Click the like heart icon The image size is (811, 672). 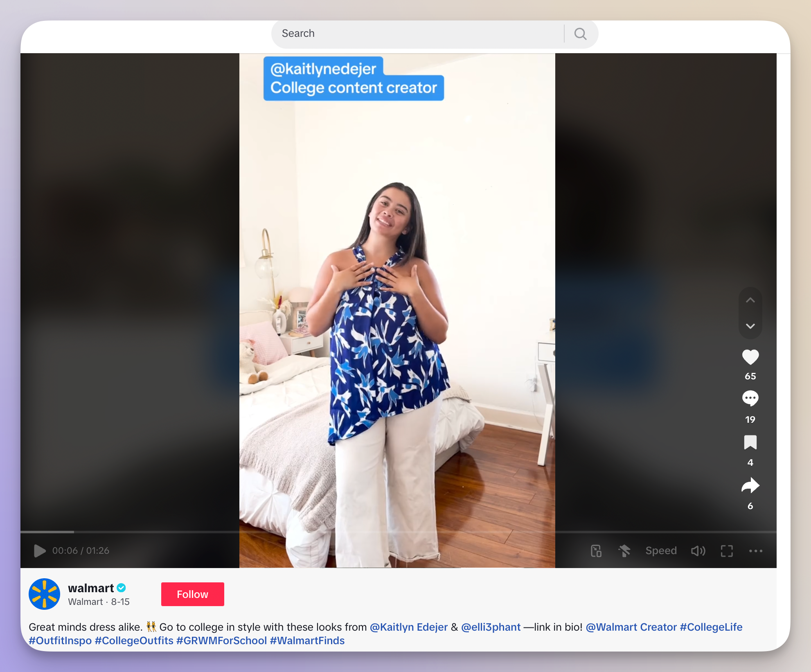point(749,356)
